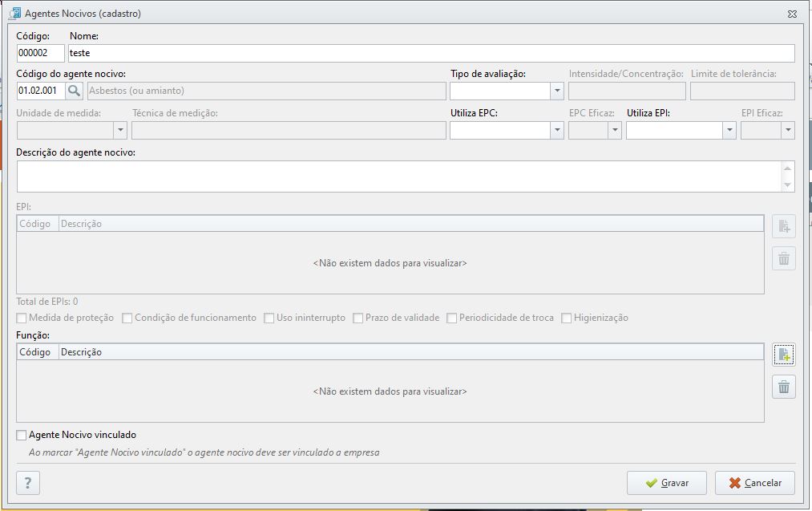Open the EPC Eficaz dropdown

pyautogui.click(x=615, y=130)
